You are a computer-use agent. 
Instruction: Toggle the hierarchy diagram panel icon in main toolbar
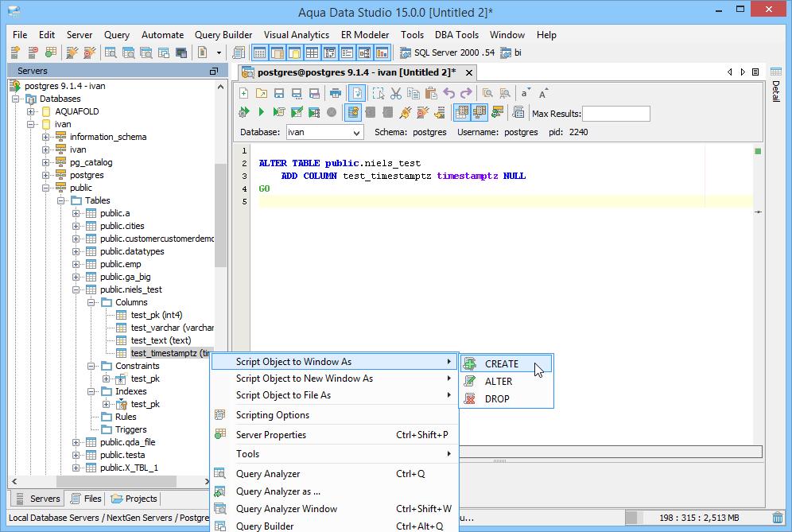point(365,52)
